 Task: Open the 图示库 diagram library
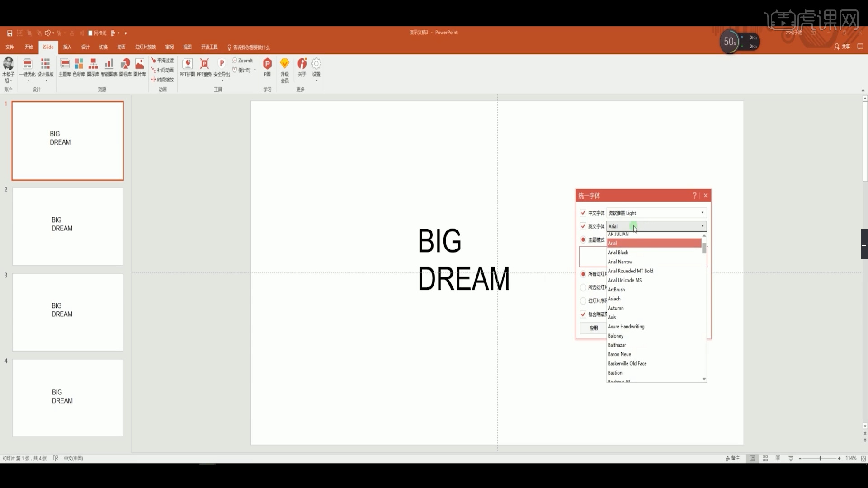[93, 68]
